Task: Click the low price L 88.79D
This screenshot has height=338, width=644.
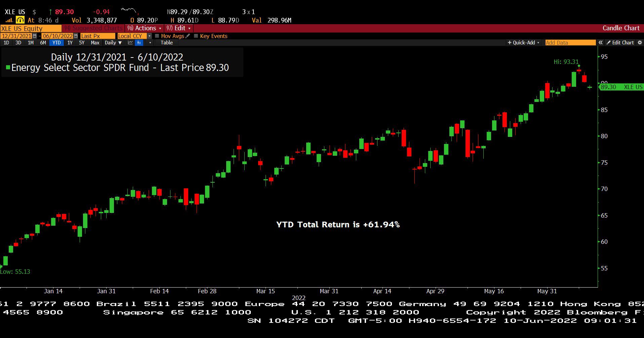Action: pos(225,21)
